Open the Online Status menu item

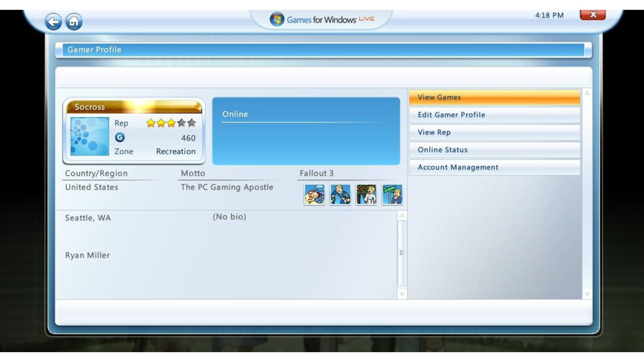pyautogui.click(x=495, y=150)
